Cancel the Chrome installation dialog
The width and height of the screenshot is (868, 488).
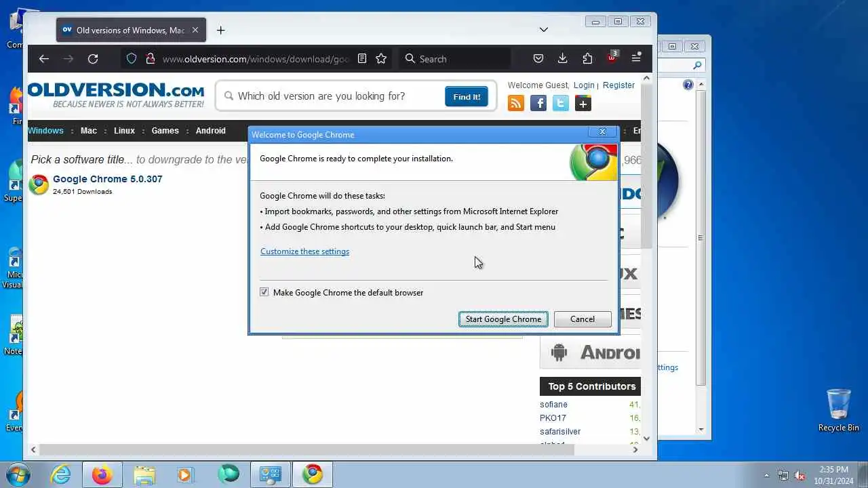(583, 319)
